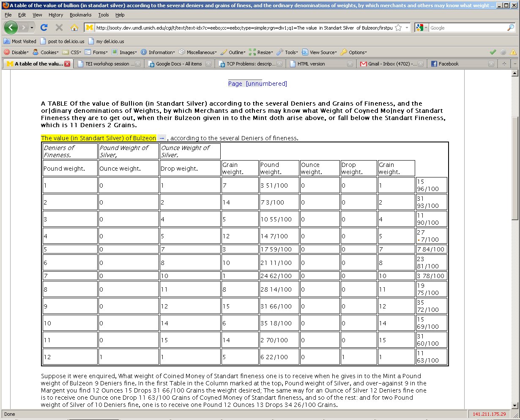Click the search magnifier icon

point(511,27)
